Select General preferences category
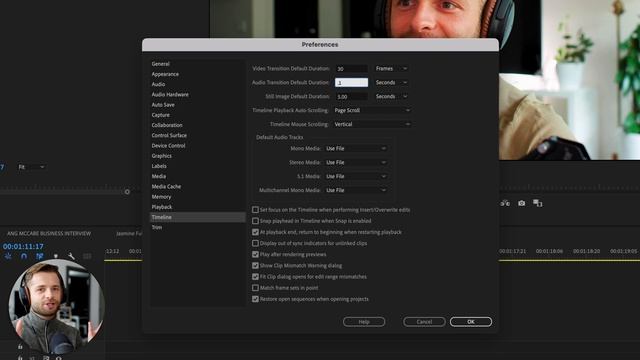Image resolution: width=640 pixels, height=360 pixels. [160, 64]
